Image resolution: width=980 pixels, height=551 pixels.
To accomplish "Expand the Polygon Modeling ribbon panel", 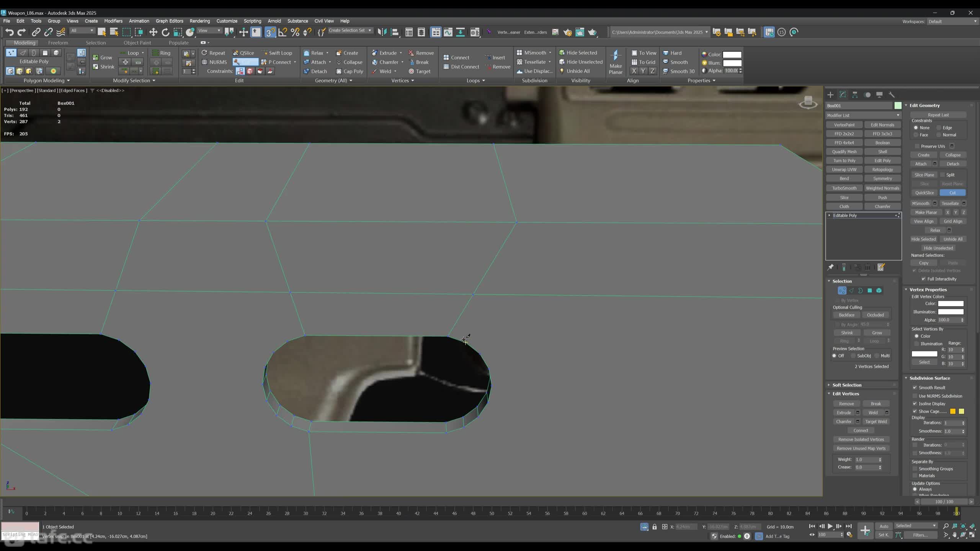I will (x=47, y=80).
